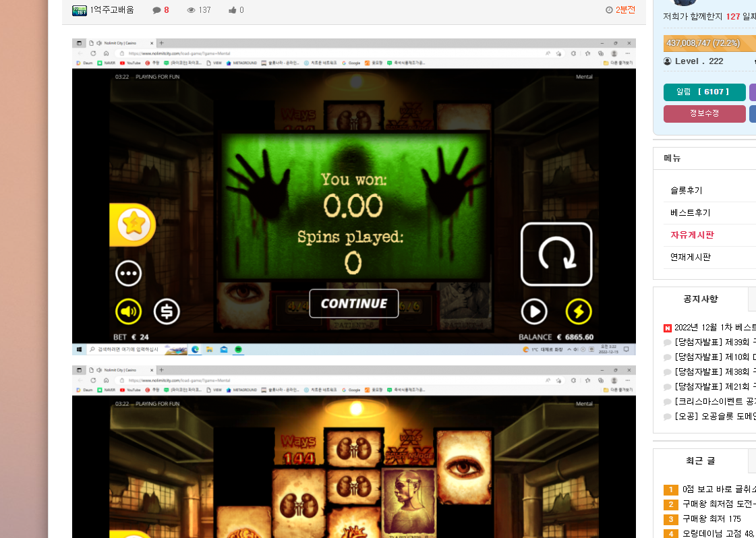Viewport: 756px width, 538px height.
Task: Click the 정보수정 button
Action: 705,113
